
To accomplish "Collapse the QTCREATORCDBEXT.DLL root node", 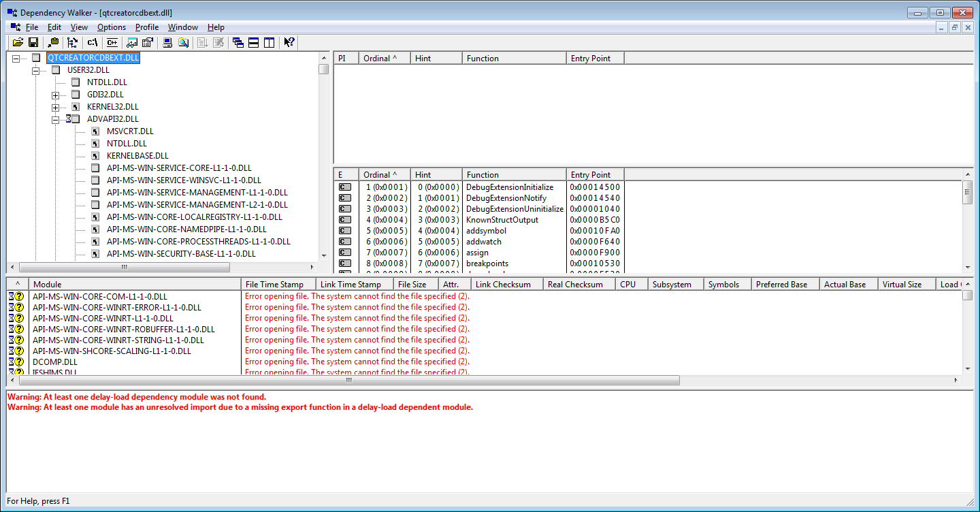I will [16, 58].
